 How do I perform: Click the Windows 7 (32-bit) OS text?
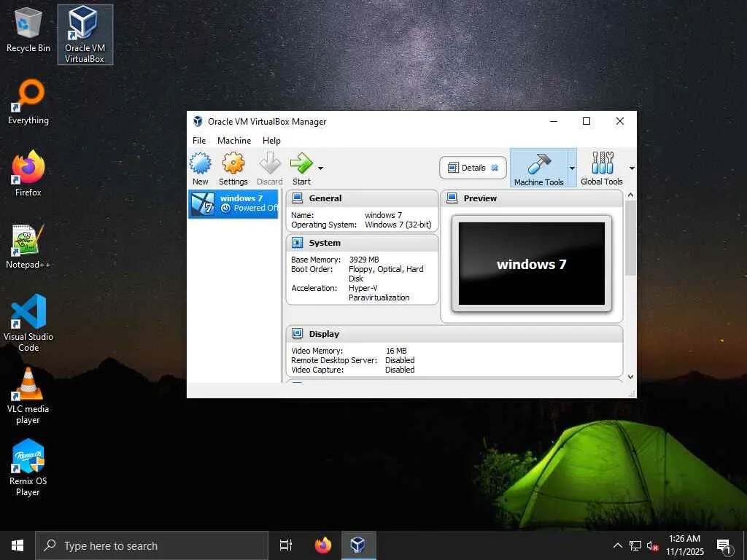pyautogui.click(x=398, y=225)
